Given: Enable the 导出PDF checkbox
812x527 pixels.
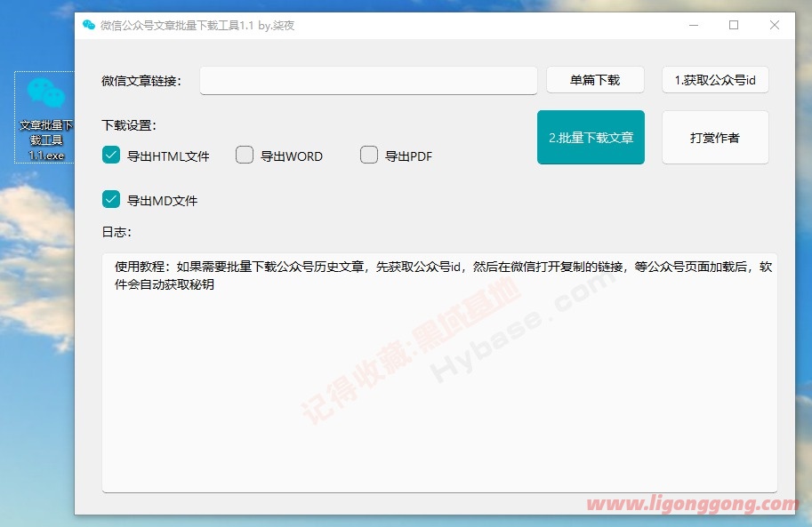Looking at the screenshot, I should pos(368,155).
